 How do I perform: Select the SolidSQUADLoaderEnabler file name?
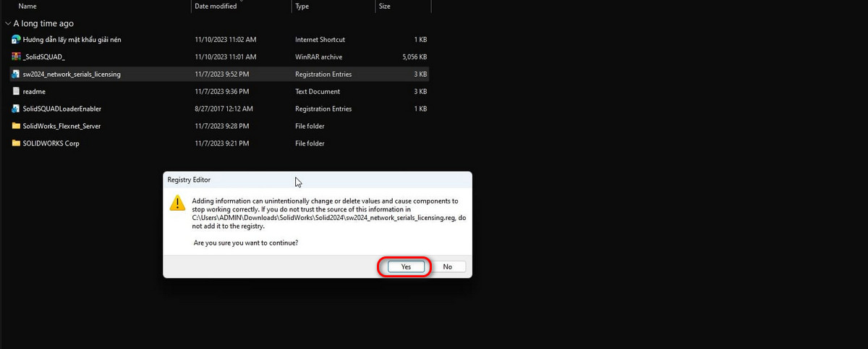tap(62, 109)
